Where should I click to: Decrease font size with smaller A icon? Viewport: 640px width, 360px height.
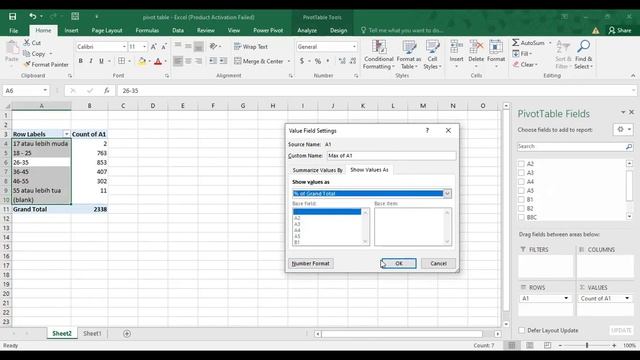164,47
